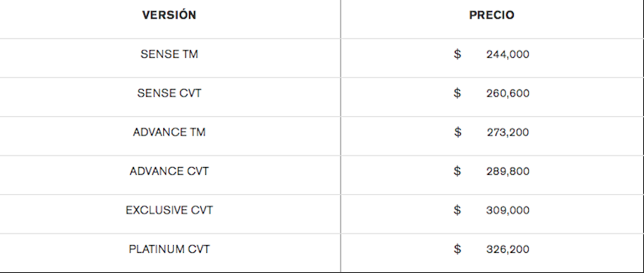Click the dollar sign beside 289,800
Screen dimensions: 644x273
coord(457,171)
